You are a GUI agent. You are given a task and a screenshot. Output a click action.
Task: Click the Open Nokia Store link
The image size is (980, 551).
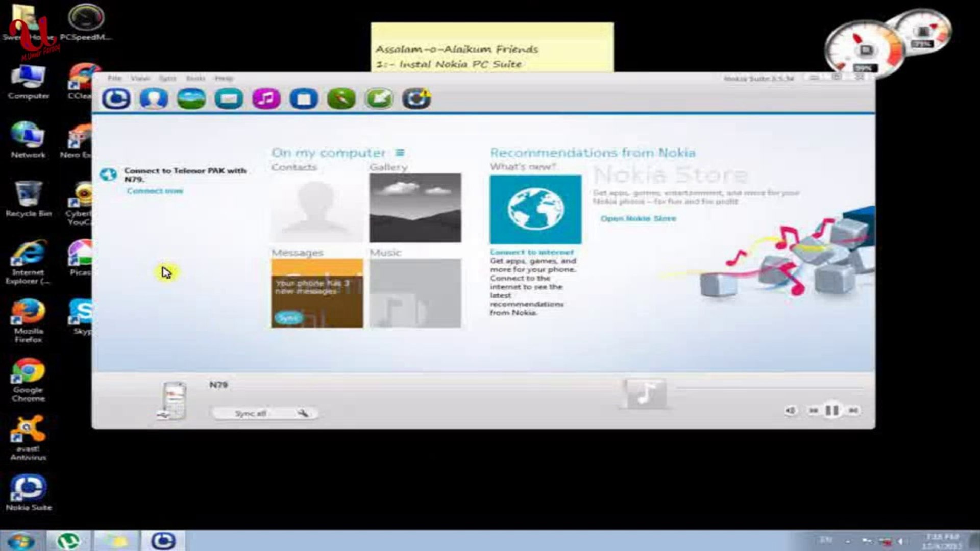(x=638, y=218)
